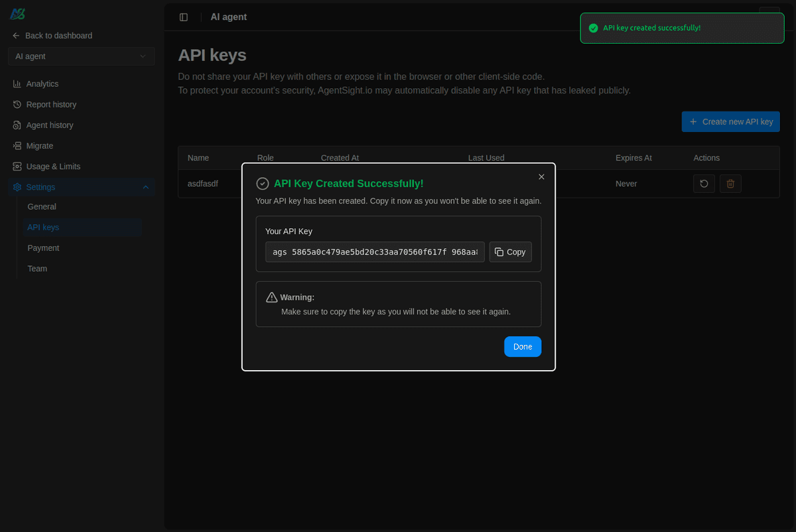Click the Usage & Limits icon
Screen dimensions: 796x532
tap(17, 166)
